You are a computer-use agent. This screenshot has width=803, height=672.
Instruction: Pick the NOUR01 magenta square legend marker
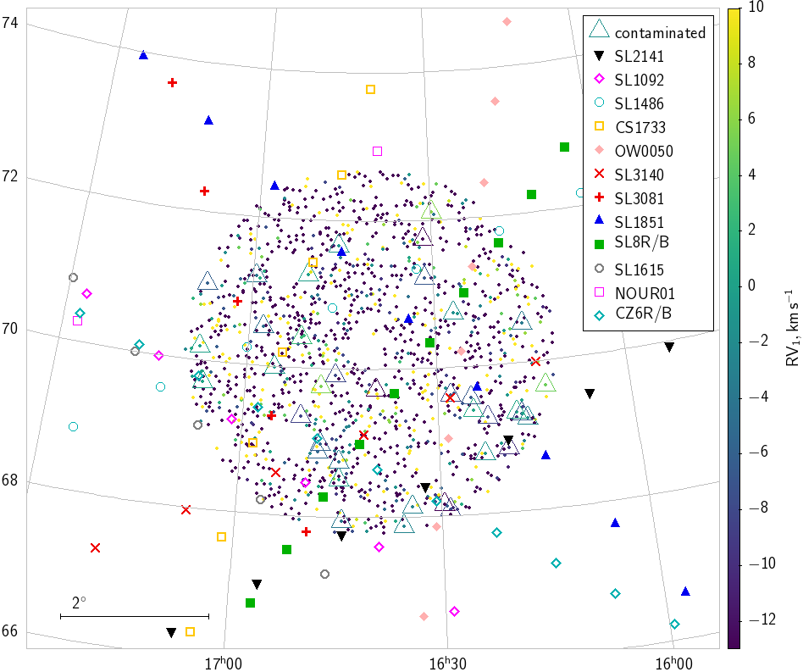tap(599, 292)
